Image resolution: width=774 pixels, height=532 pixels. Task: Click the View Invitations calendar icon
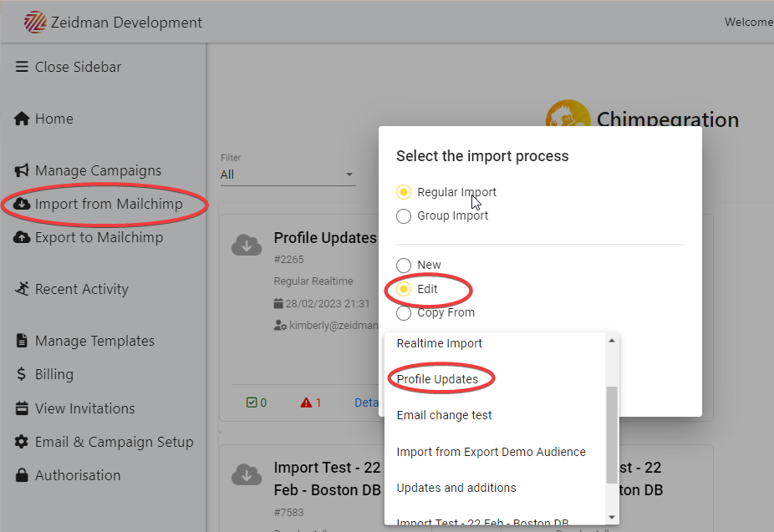point(22,408)
